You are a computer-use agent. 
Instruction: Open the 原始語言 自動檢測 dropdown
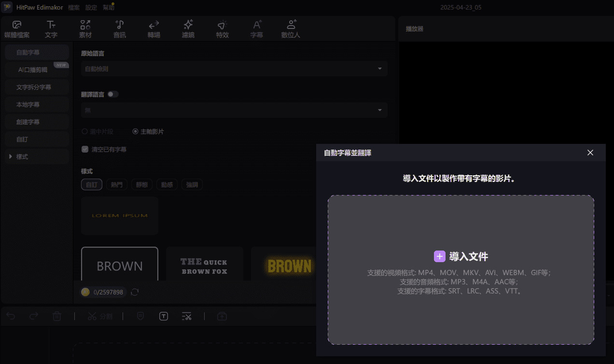[234, 69]
